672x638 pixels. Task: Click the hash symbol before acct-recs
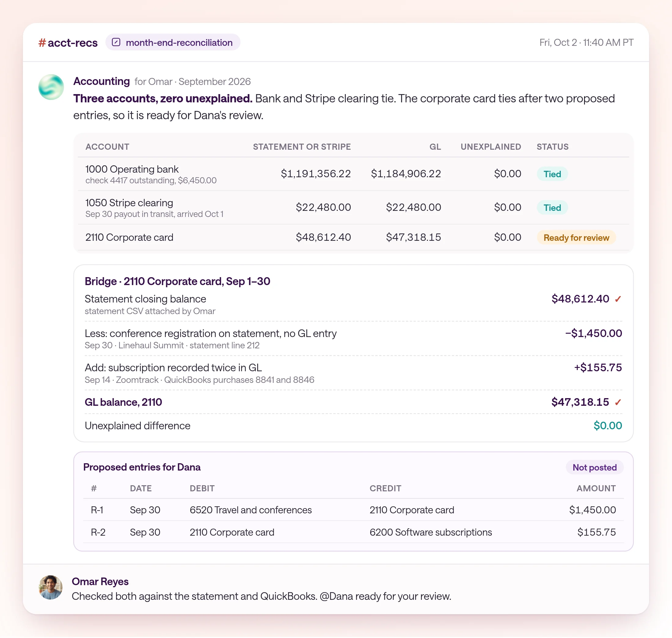click(42, 43)
